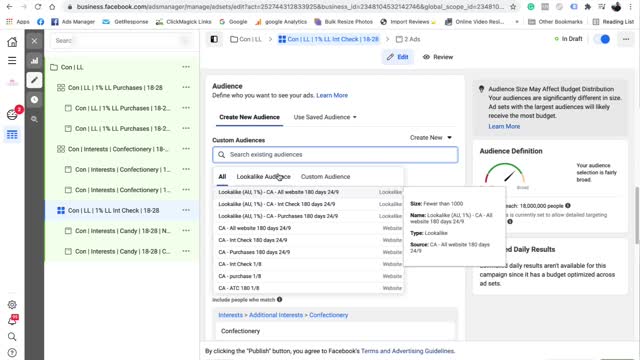This screenshot has width=640, height=360.
Task: Collapse the side panel toggle icon
Action: 214,39
